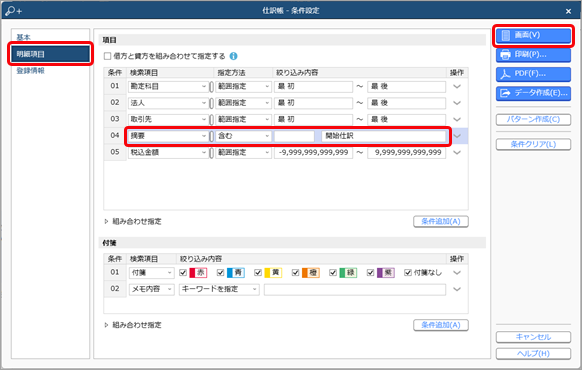Click the 条件クリア(L) button
This screenshot has width=582, height=370.
point(533,144)
